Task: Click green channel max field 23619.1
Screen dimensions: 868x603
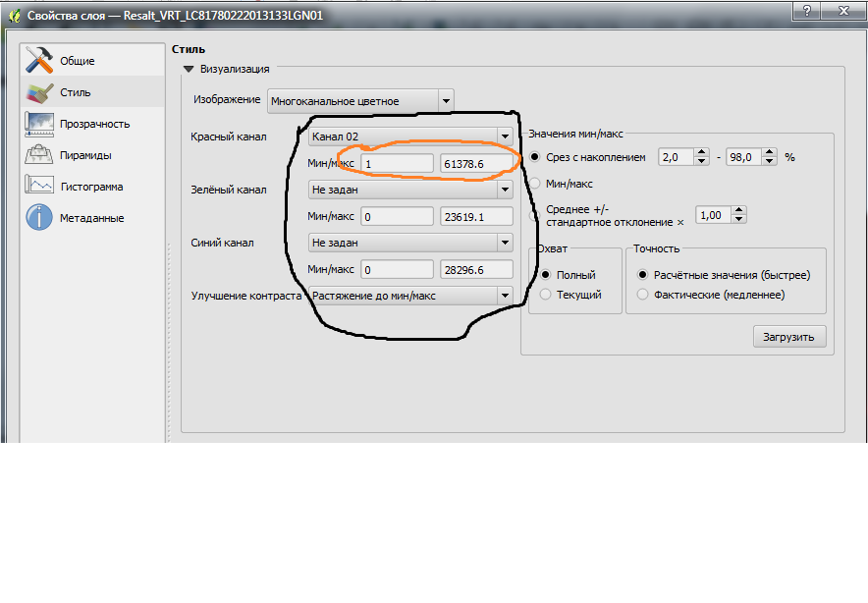Action: (x=476, y=217)
